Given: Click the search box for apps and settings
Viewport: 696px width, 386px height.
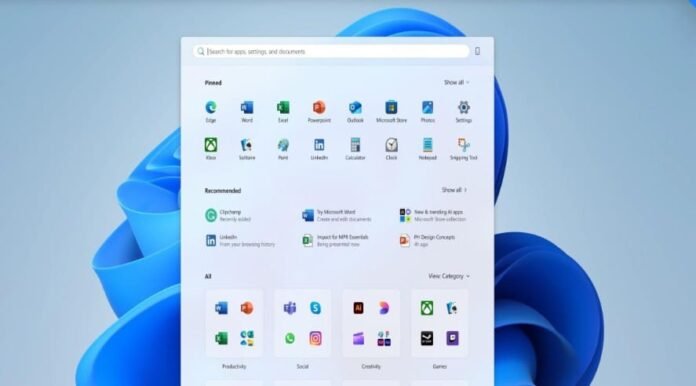Looking at the screenshot, I should tap(331, 51).
